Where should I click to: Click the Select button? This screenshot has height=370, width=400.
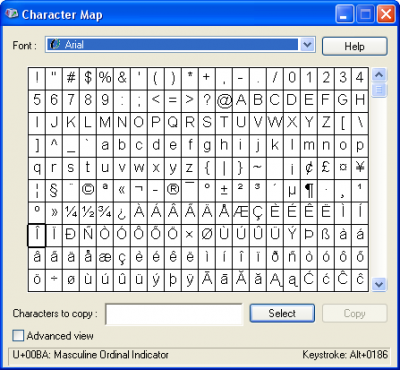tap(282, 313)
